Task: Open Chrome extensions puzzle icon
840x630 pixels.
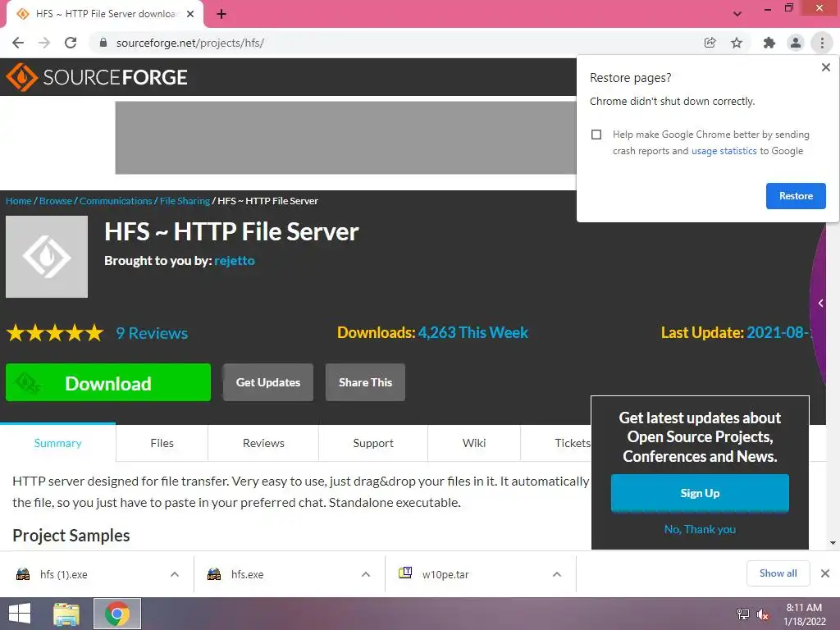Action: click(769, 43)
